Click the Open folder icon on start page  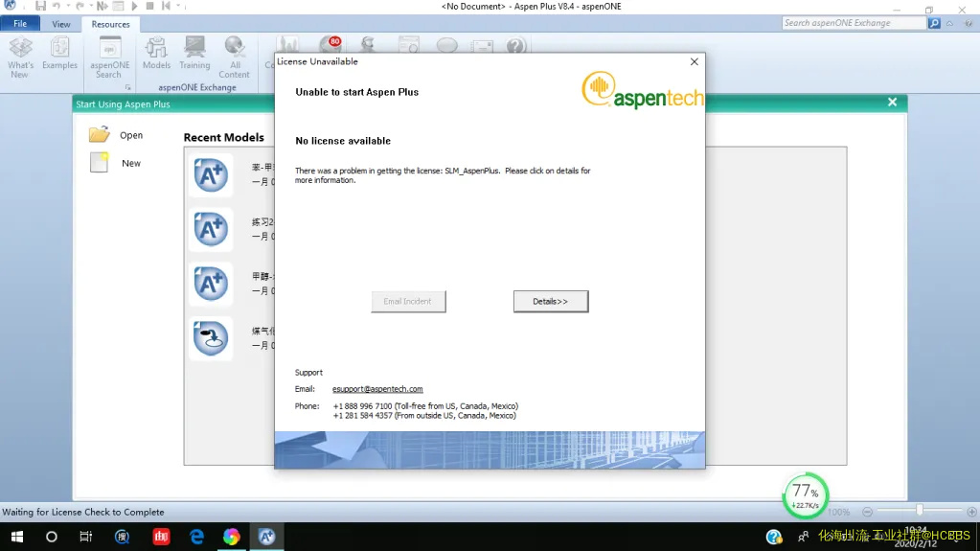99,134
